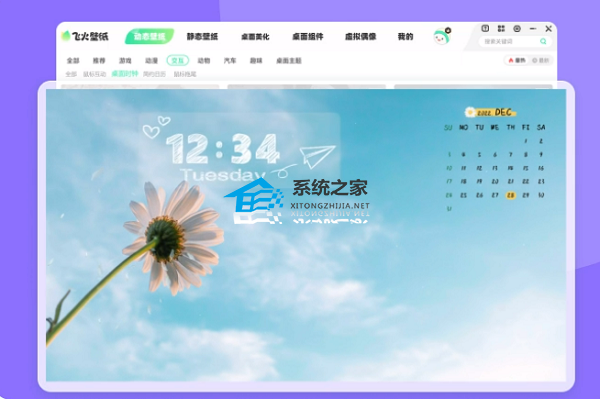Select the 动漫 category
Image resolution: width=600 pixels, height=399 pixels.
point(151,60)
